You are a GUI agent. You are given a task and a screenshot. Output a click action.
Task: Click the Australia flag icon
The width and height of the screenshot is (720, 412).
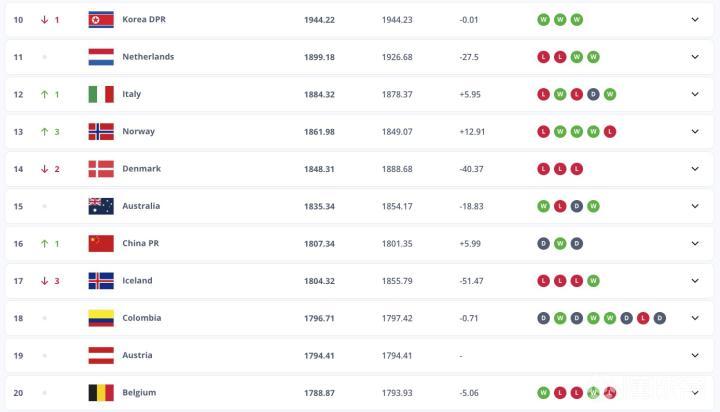click(x=101, y=206)
